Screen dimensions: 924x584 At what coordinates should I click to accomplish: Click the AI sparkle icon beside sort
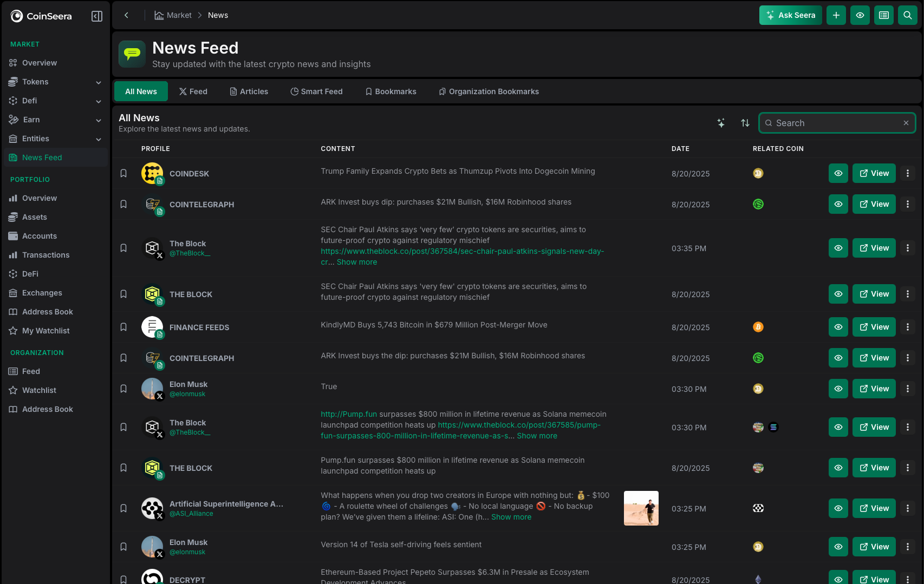[721, 123]
